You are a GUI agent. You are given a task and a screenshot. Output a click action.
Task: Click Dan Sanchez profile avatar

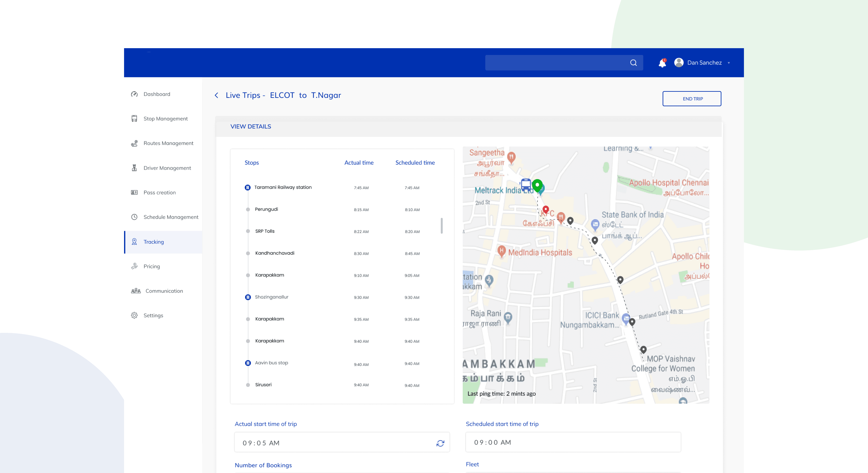[x=679, y=63]
